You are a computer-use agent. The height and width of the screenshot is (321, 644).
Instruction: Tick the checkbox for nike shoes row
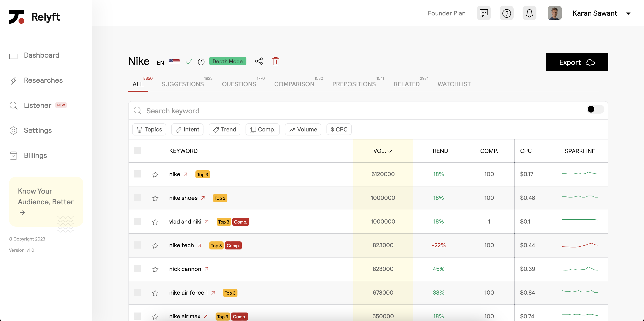[x=137, y=198]
